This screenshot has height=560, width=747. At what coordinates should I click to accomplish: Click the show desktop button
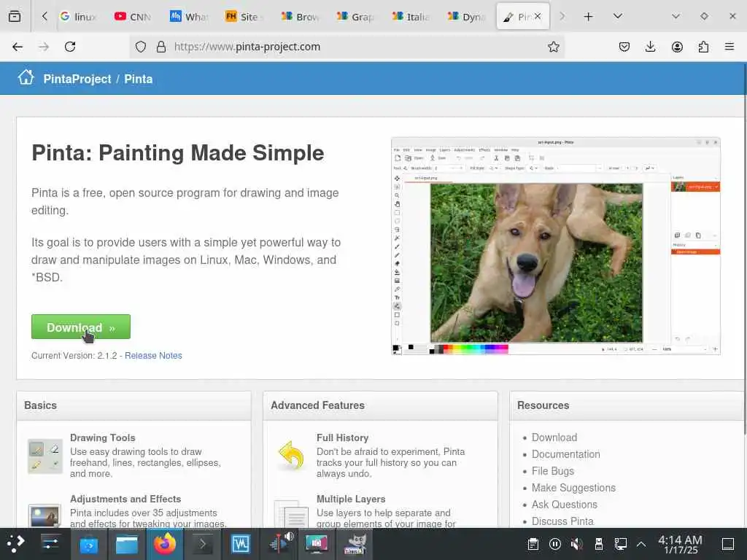pyautogui.click(x=728, y=544)
